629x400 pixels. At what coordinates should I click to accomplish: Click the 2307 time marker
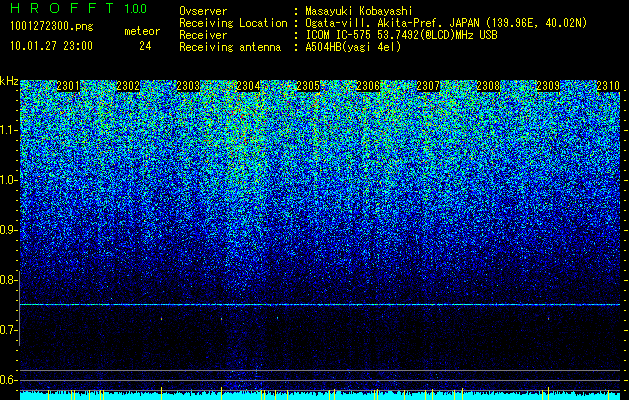(x=428, y=86)
